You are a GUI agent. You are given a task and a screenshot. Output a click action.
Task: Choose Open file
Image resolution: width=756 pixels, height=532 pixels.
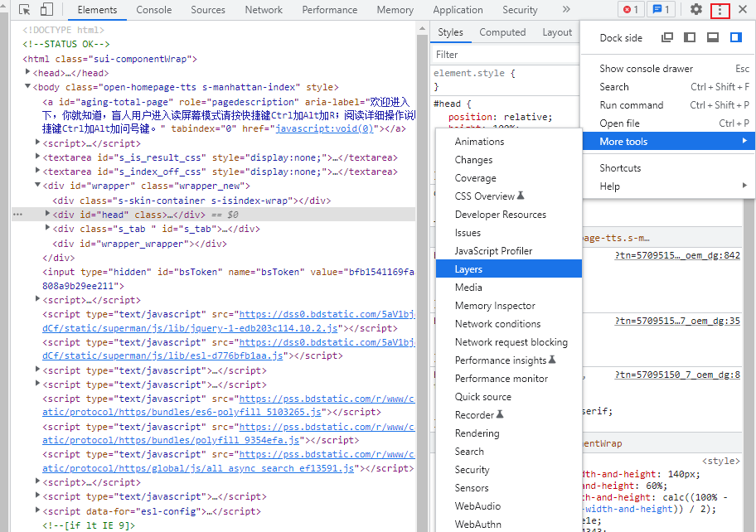point(668,123)
